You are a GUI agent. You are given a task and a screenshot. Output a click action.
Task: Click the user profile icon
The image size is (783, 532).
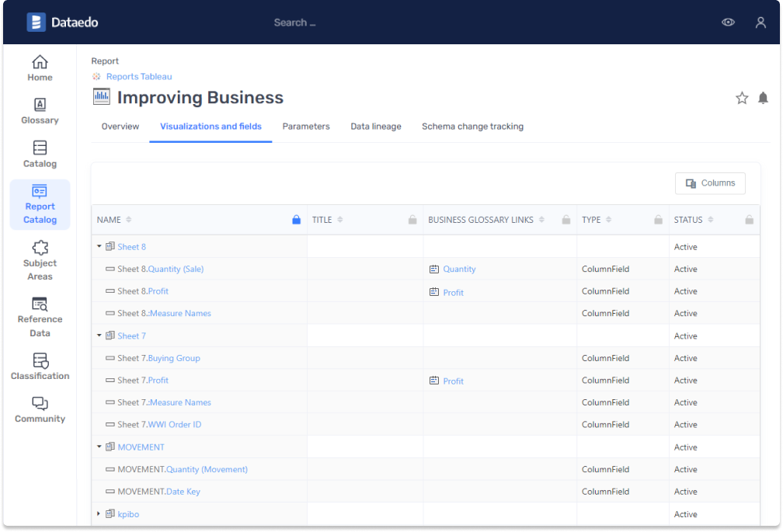(760, 23)
